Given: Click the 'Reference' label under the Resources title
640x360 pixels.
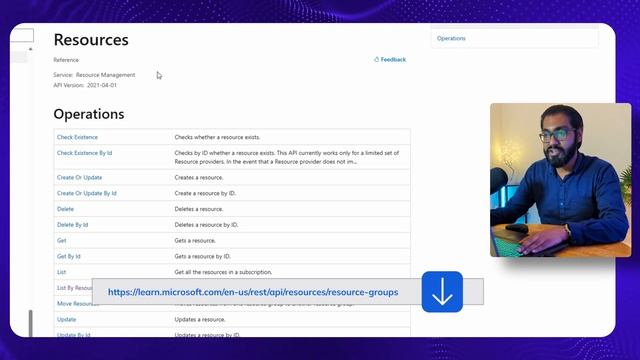Looking at the screenshot, I should (x=66, y=60).
